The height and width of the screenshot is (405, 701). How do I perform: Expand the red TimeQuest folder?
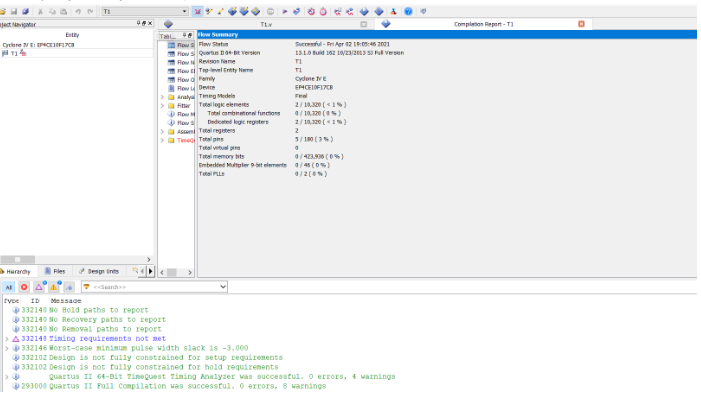[162, 140]
